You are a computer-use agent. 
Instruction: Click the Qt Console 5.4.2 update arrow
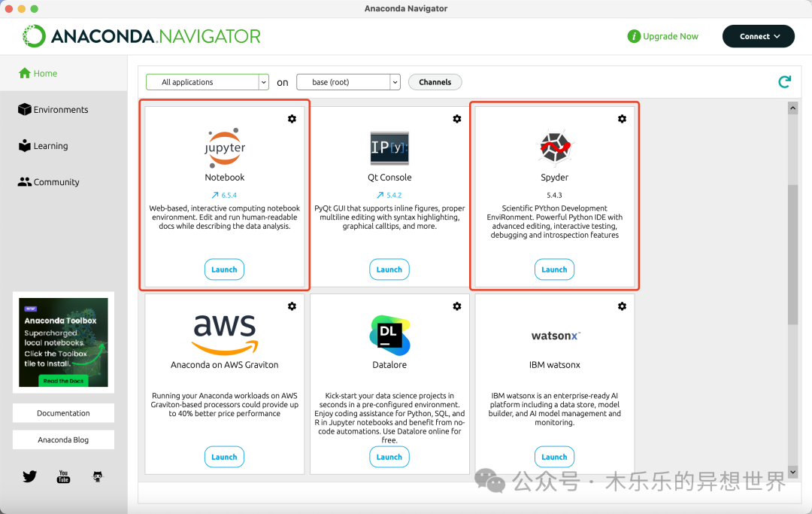tap(380, 196)
